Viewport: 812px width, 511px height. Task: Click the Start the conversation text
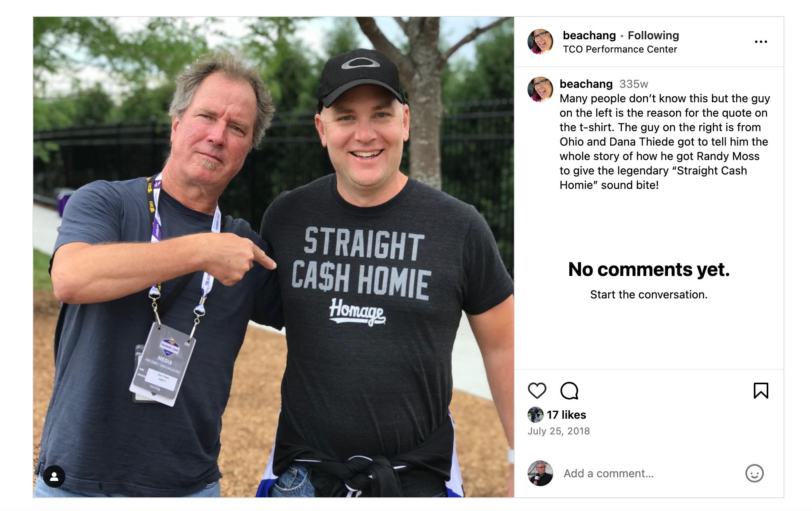pyautogui.click(x=649, y=294)
